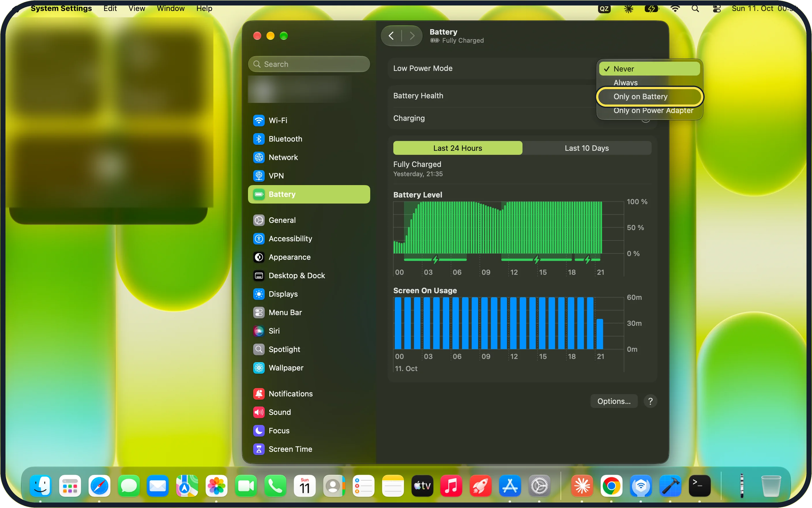Click the Search field in sidebar
Screen dimensions: 812x508
309,64
